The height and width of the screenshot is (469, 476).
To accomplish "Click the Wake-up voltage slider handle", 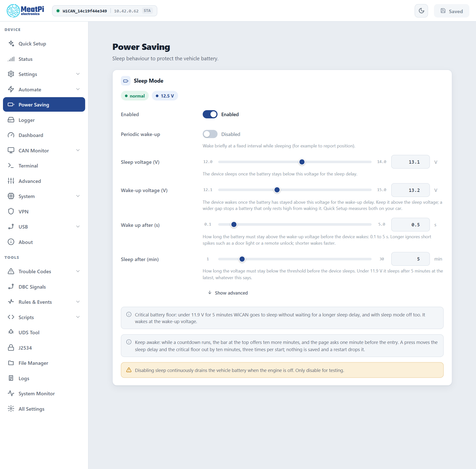I will [x=277, y=190].
